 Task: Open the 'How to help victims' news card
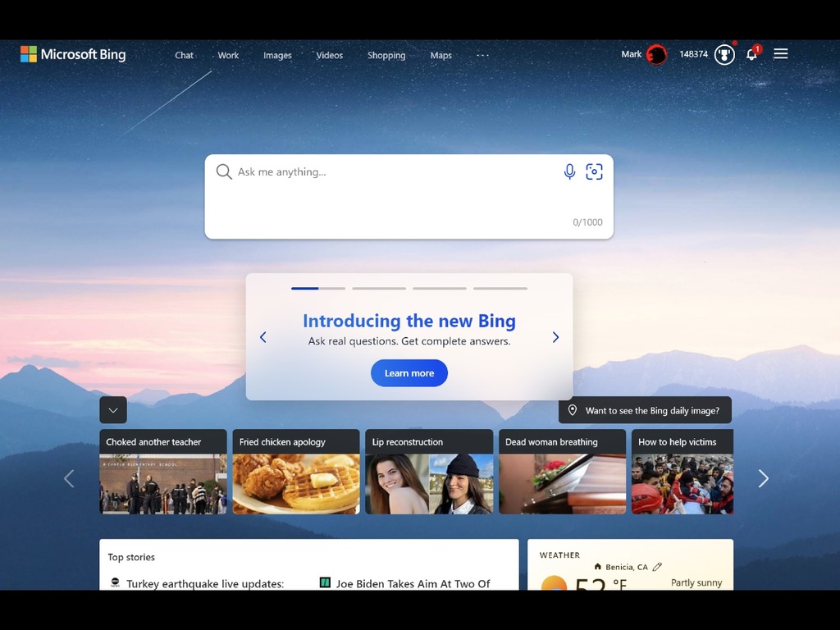coord(682,472)
